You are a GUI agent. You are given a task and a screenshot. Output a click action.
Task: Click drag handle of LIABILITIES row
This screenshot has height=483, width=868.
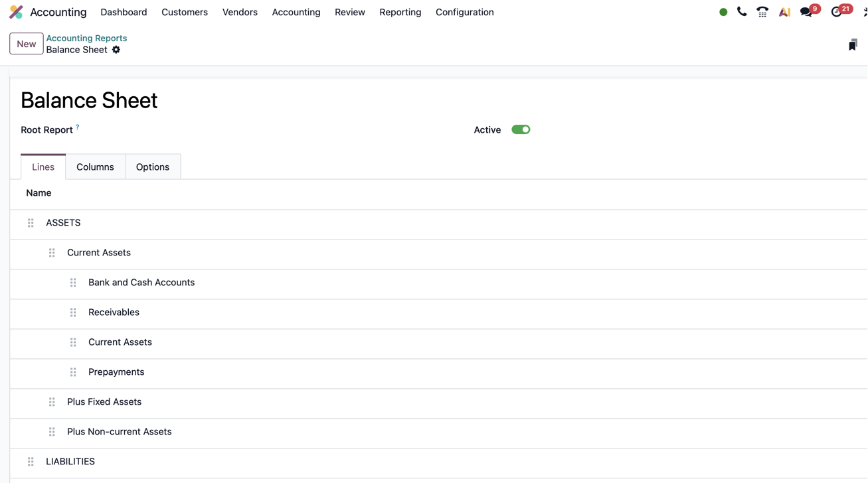click(x=31, y=462)
